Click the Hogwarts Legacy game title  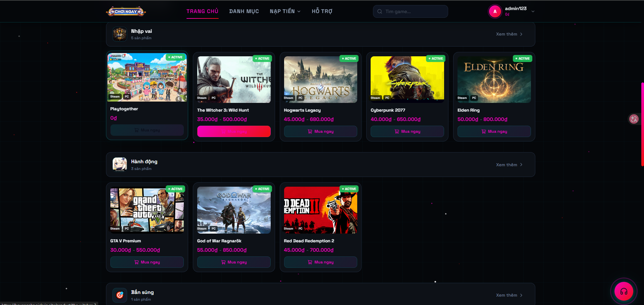coord(302,110)
